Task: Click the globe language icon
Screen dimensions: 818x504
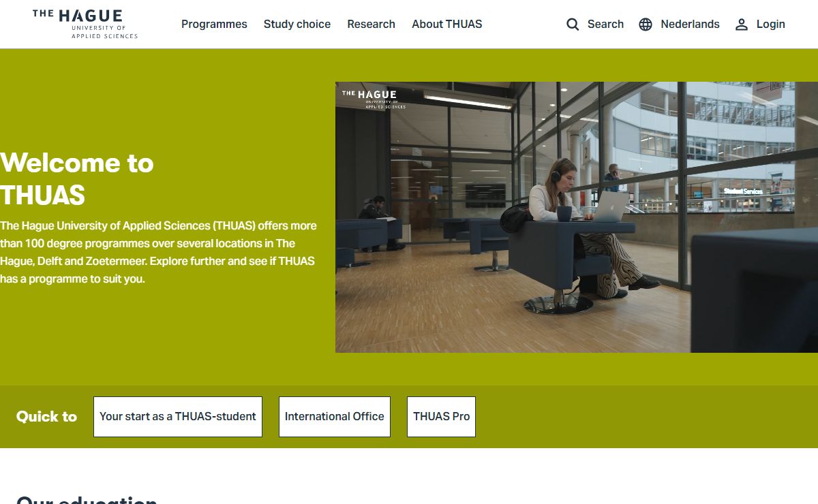Action: pyautogui.click(x=646, y=25)
